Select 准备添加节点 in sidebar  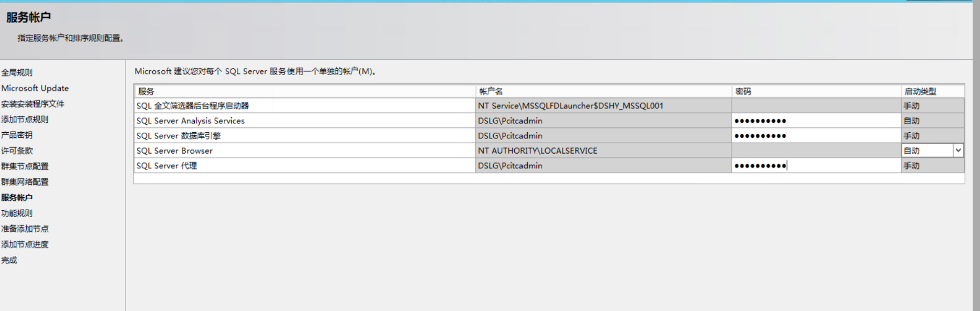25,229
